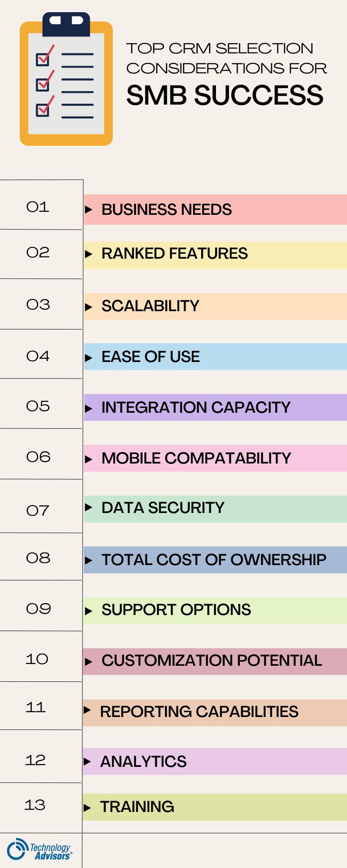Click the arrow next to Training
The image size is (347, 868).
tap(88, 808)
